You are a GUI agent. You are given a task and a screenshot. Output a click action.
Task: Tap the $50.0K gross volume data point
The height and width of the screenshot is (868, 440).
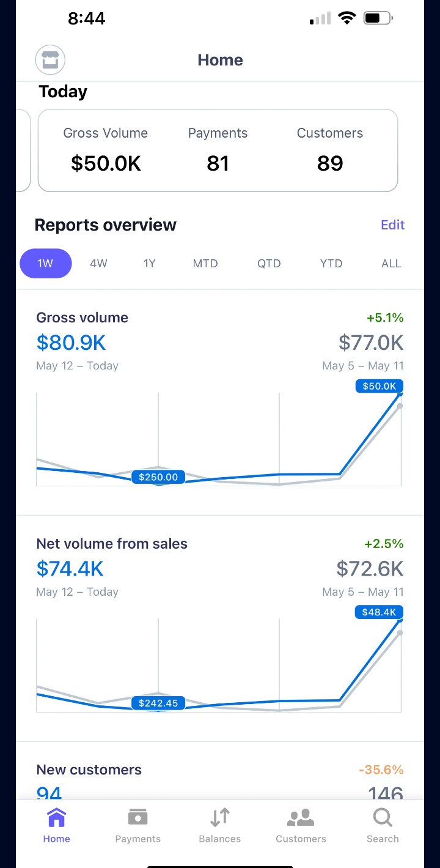pyautogui.click(x=380, y=387)
